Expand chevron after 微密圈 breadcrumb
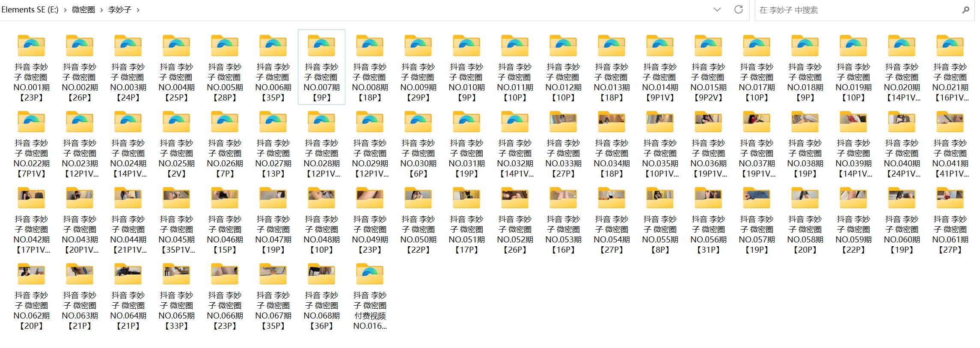The height and width of the screenshot is (348, 980). 101,10
